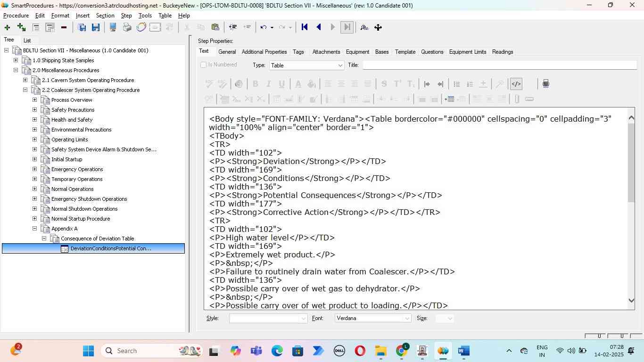Switch to the Attachments tab
Image resolution: width=644 pixels, height=362 pixels.
(x=326, y=52)
